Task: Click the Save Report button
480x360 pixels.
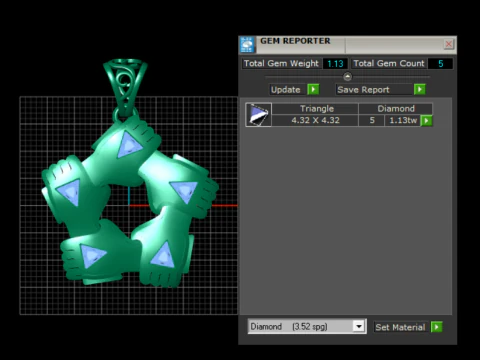Action: [373, 90]
